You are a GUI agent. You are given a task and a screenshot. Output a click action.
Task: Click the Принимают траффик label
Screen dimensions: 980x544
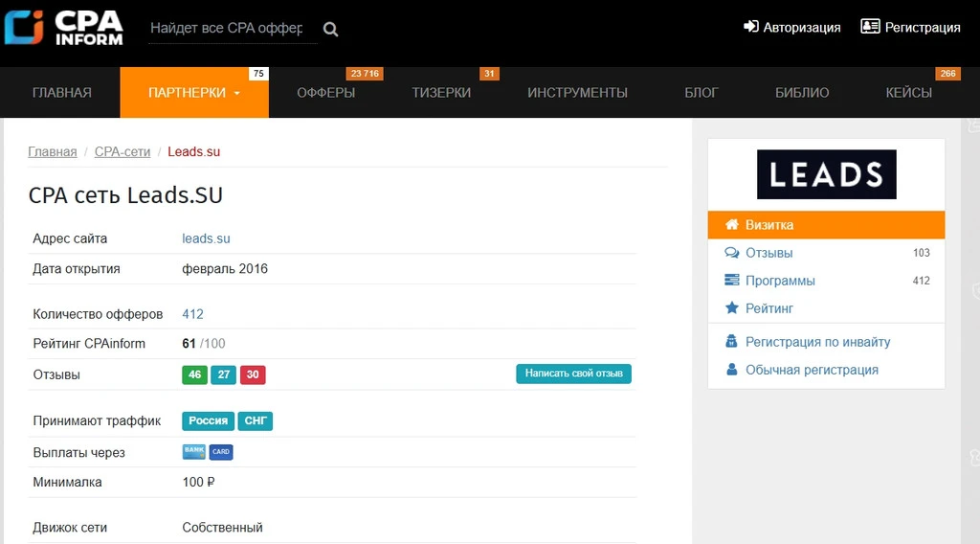97,420
